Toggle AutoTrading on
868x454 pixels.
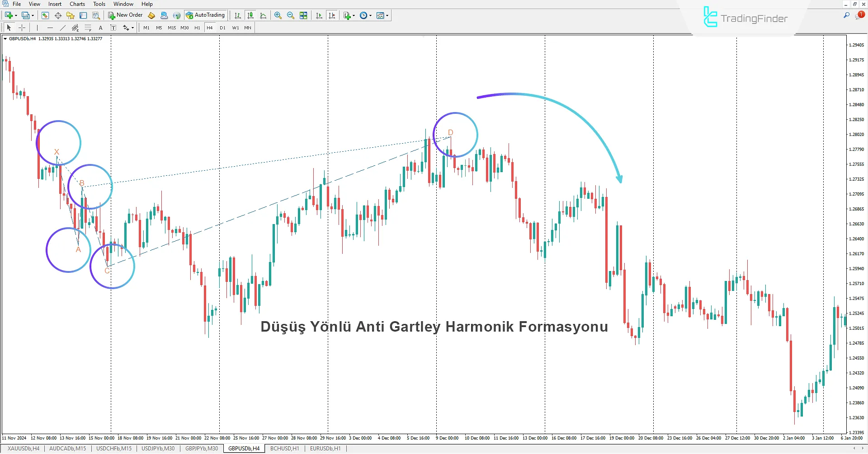point(206,15)
